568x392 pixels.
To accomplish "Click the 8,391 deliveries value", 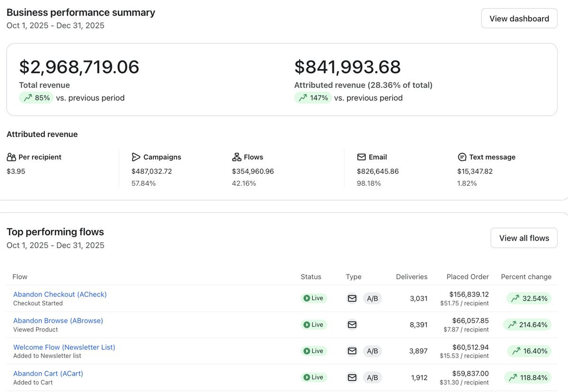I will coord(418,325).
